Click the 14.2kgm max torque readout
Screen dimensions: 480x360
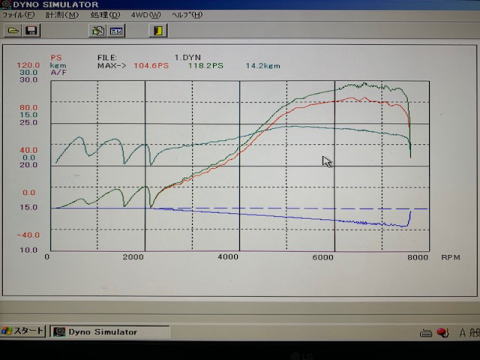click(263, 66)
